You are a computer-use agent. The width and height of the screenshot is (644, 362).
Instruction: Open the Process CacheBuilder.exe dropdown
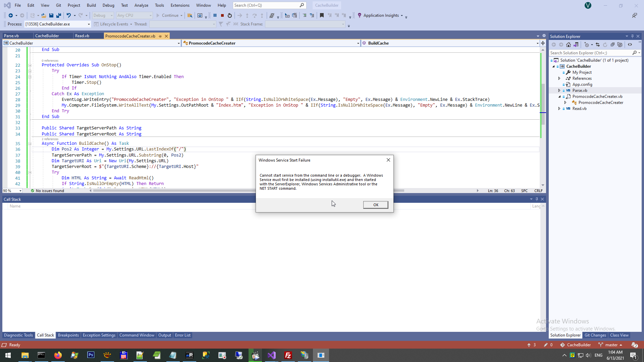tap(89, 24)
